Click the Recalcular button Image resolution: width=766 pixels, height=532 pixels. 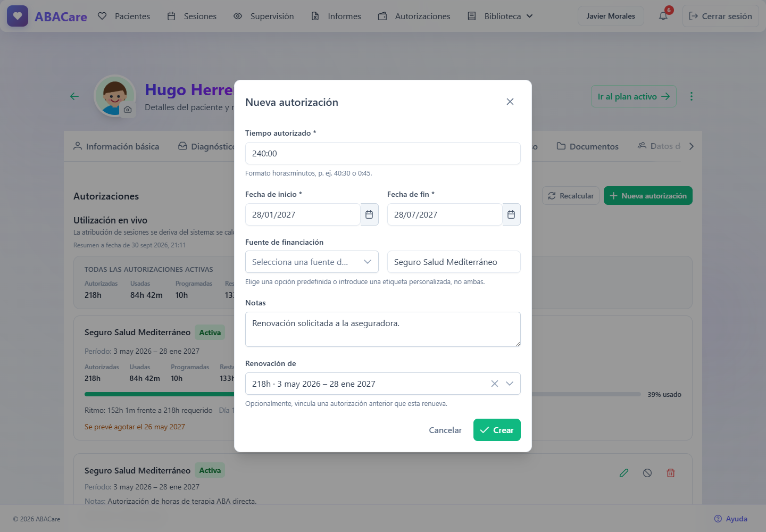[x=571, y=196]
